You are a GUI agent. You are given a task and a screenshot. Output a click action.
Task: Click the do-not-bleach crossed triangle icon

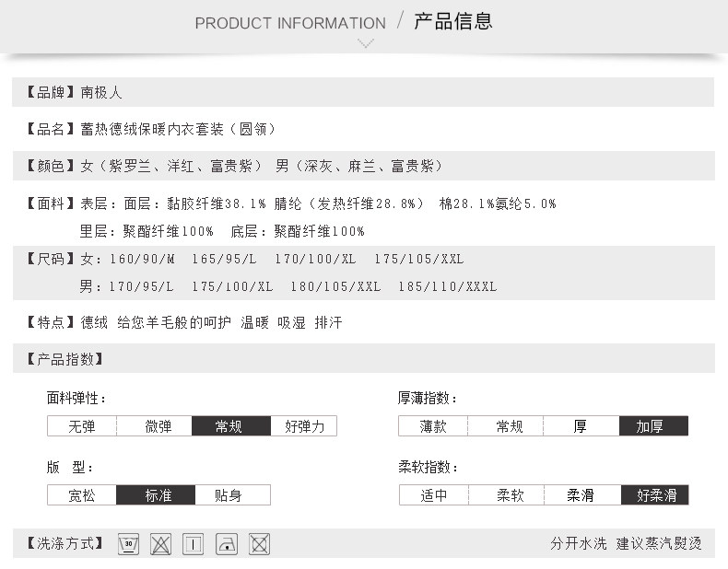point(161,543)
